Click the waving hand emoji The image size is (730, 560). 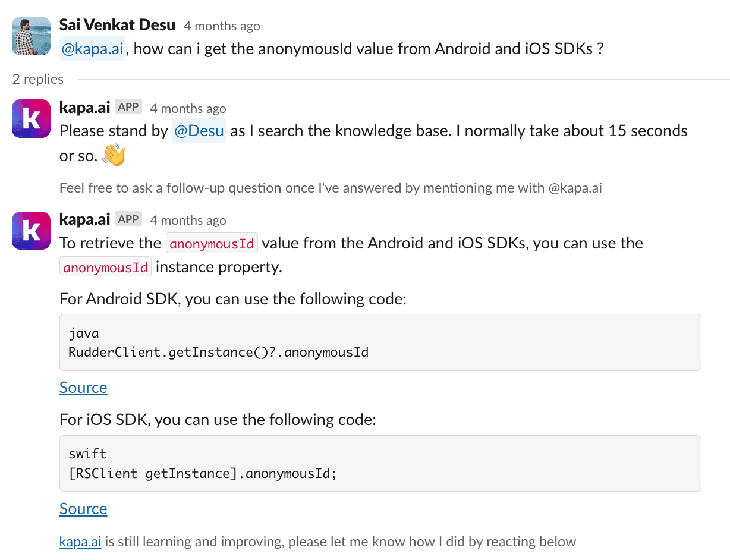coord(114,156)
